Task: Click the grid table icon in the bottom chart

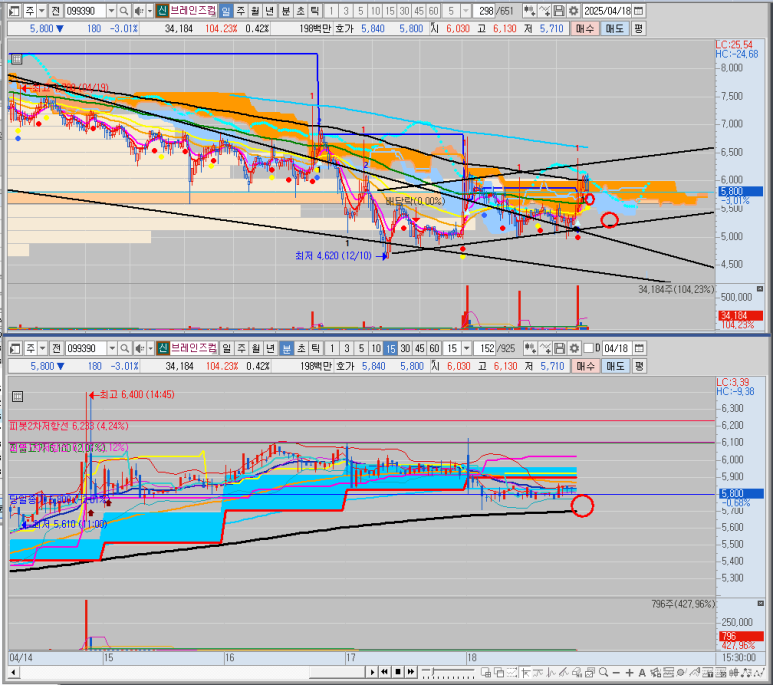Action: click(x=17, y=397)
